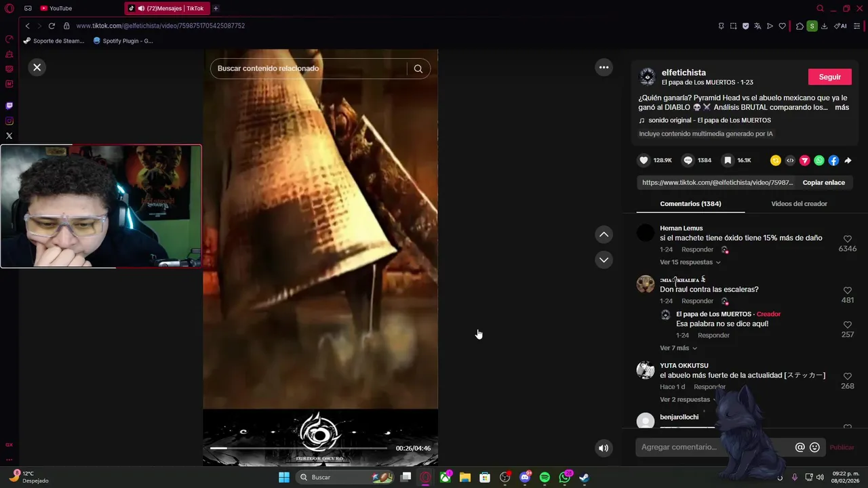Open browser downloads icon

(x=824, y=26)
